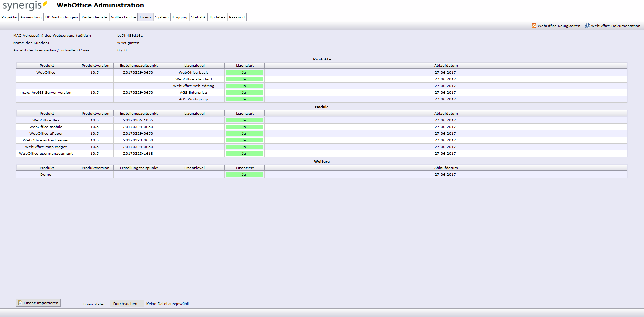644x317 pixels.
Task: Click the synergis logo
Action: 23,5
